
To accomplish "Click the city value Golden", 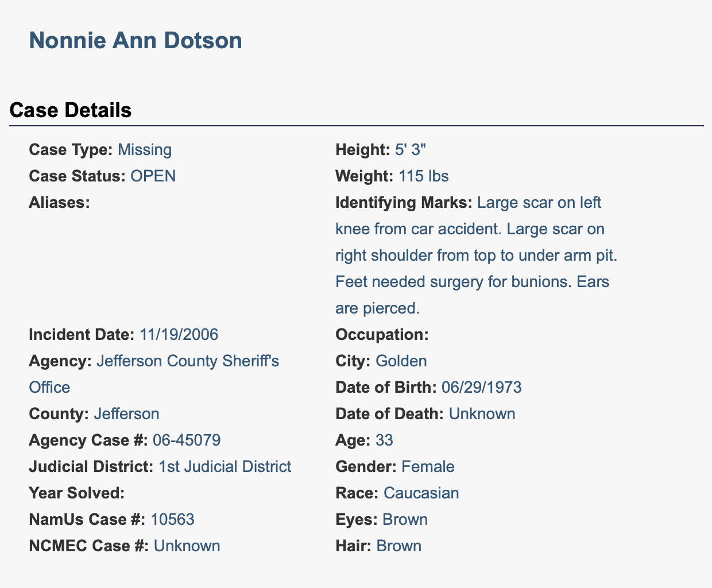I will (401, 361).
